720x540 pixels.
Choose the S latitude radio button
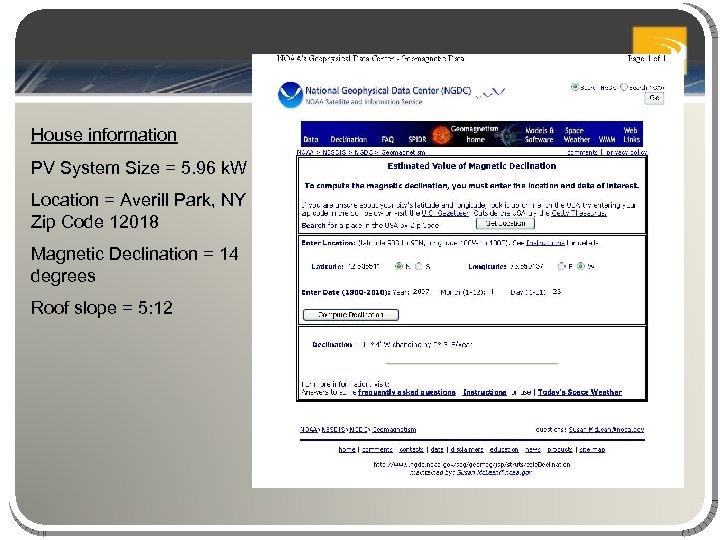419,266
